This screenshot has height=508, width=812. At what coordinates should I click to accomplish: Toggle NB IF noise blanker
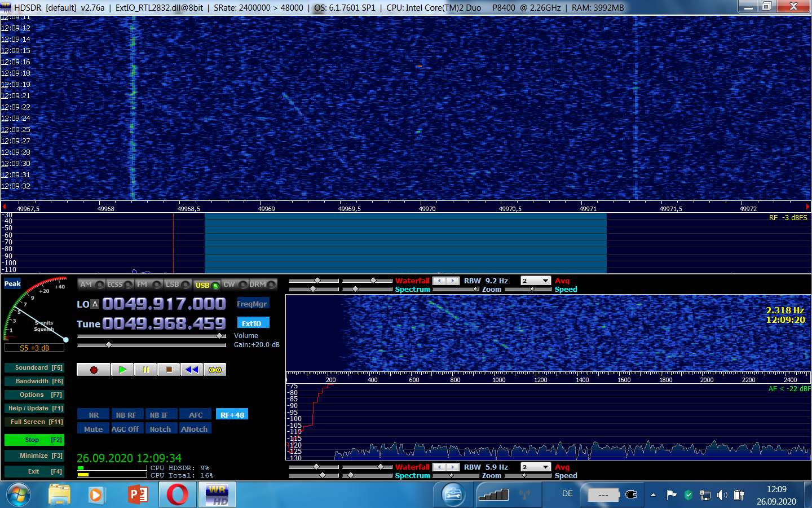pos(161,415)
